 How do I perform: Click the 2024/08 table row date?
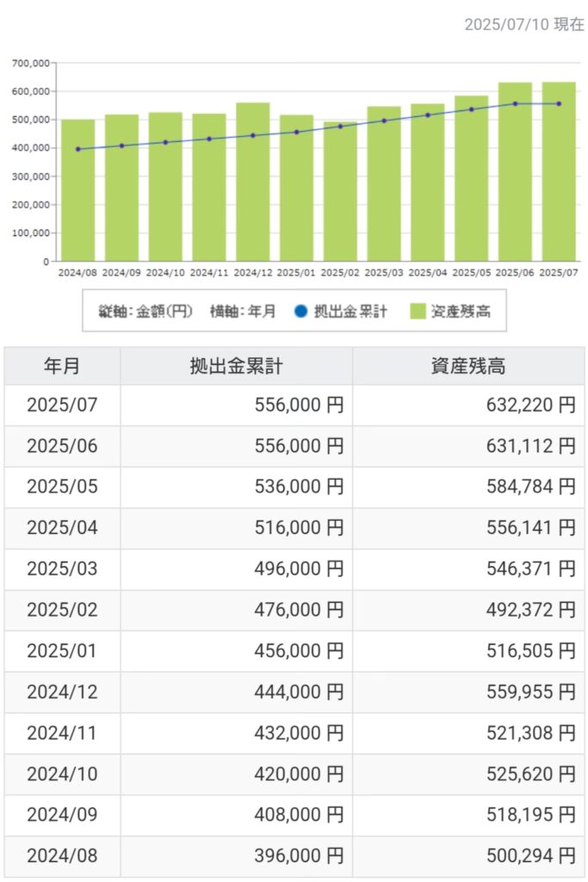coord(62,855)
